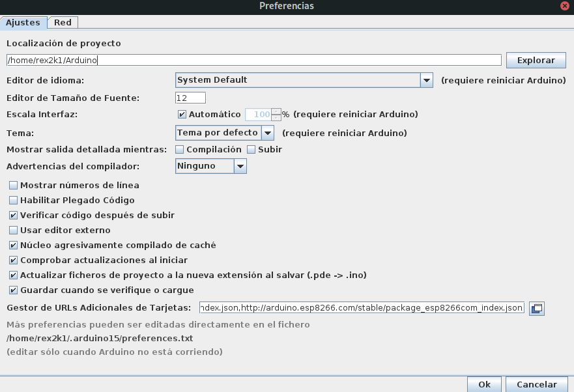Select the Ajustes tab

(x=23, y=22)
